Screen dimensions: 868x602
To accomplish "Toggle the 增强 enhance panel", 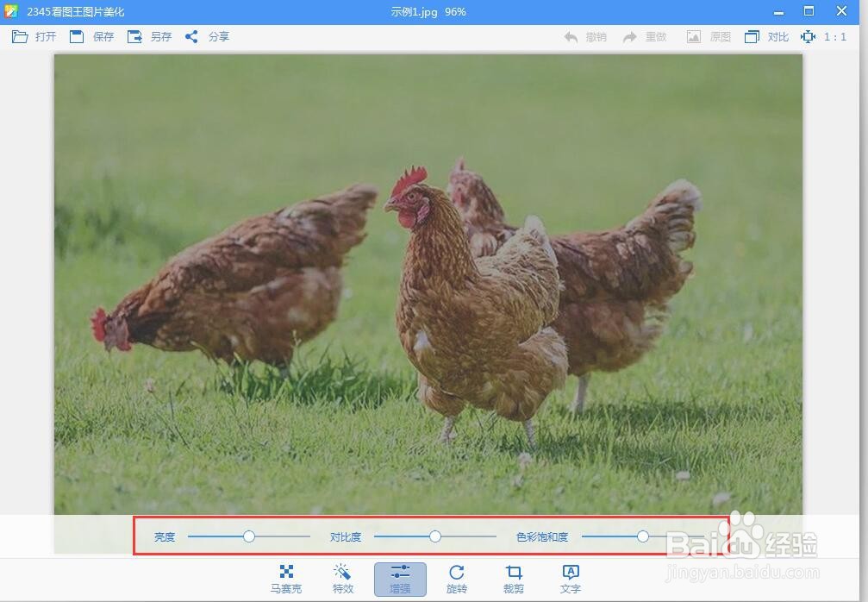I will click(x=400, y=580).
